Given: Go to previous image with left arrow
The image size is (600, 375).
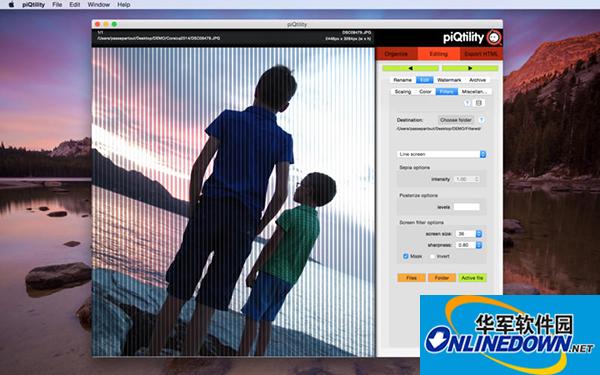Looking at the screenshot, I should [411, 68].
